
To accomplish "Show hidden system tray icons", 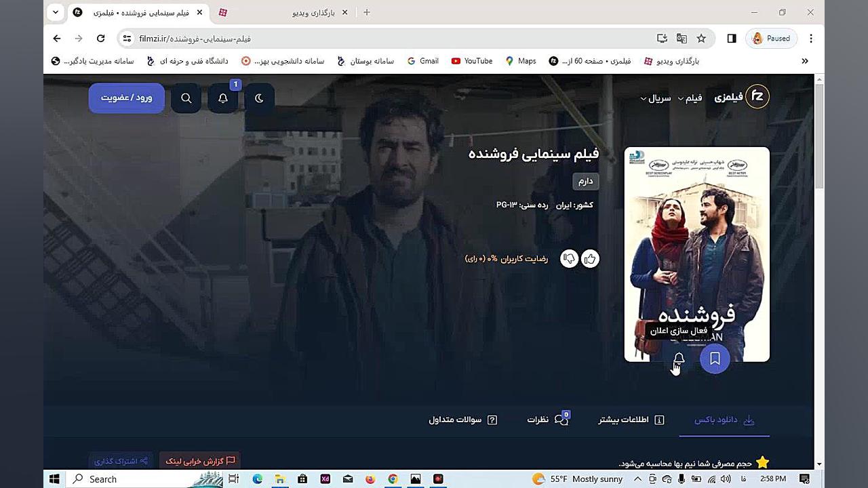I will coord(637,479).
